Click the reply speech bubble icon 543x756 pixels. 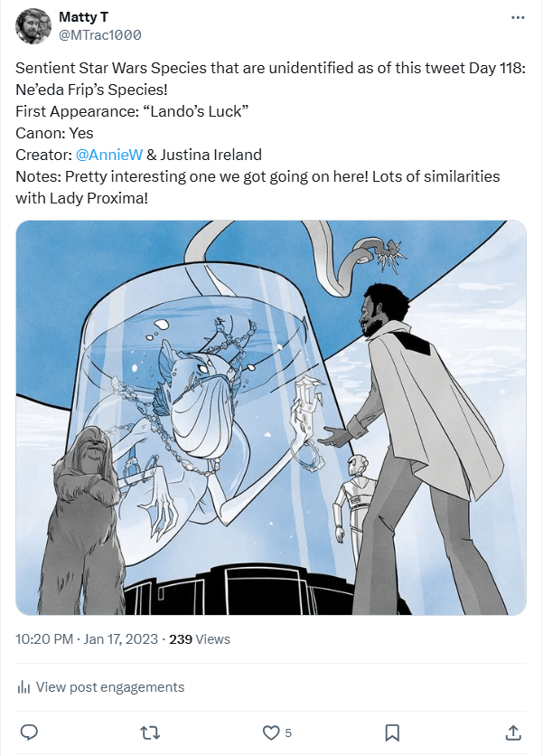click(30, 732)
